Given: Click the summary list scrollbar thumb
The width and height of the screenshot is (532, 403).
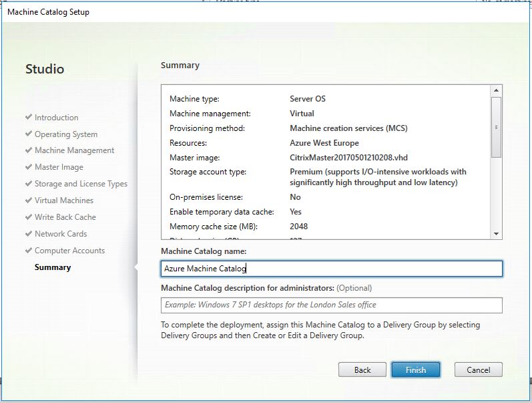Looking at the screenshot, I should (496, 127).
